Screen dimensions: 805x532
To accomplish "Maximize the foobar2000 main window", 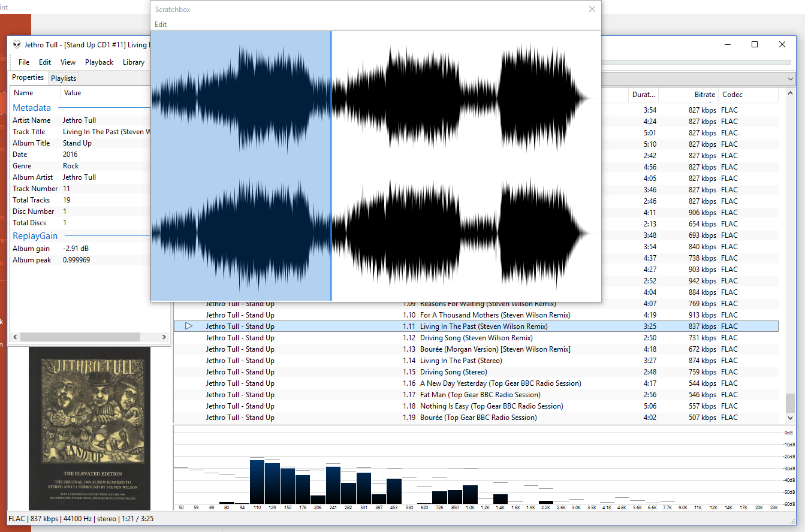I will [x=755, y=44].
